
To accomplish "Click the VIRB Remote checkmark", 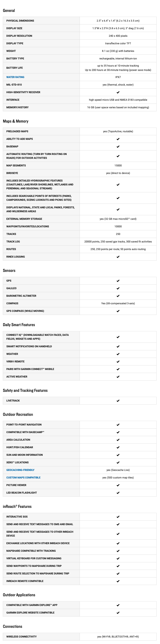I will coord(118,362).
